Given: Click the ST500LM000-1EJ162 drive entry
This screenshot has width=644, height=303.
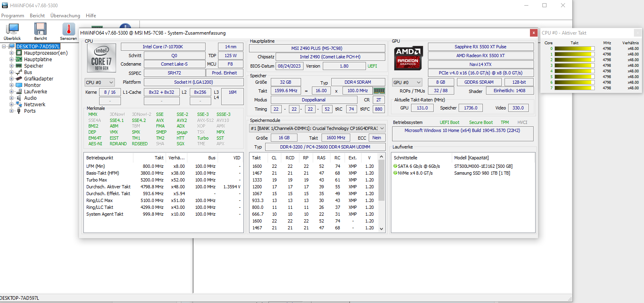Looking at the screenshot, I should 483,166.
